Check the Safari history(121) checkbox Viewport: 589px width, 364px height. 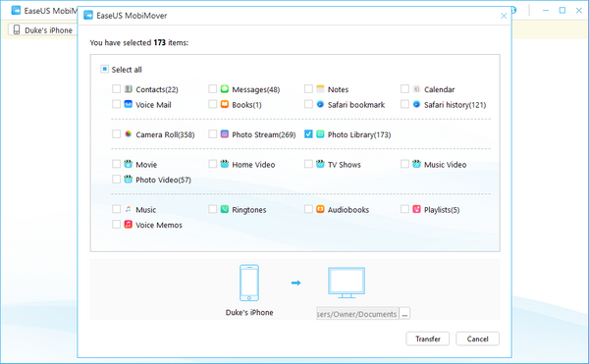tap(404, 104)
